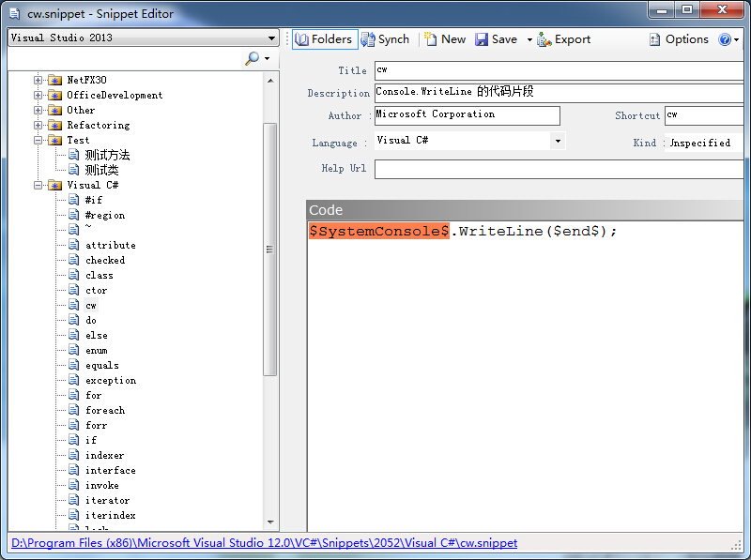This screenshot has width=751, height=560.
Task: Click the Synch toolbar button
Action: pyautogui.click(x=385, y=39)
